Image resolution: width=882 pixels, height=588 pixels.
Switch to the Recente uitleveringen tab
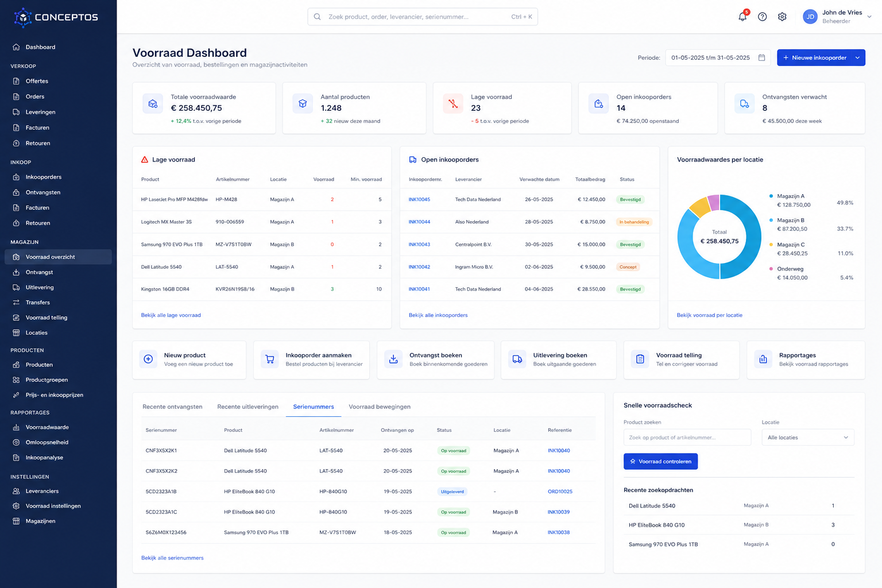point(247,407)
